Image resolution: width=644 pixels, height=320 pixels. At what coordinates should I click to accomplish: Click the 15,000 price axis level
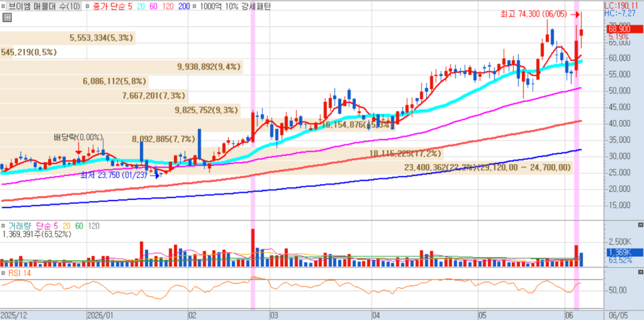[619, 205]
